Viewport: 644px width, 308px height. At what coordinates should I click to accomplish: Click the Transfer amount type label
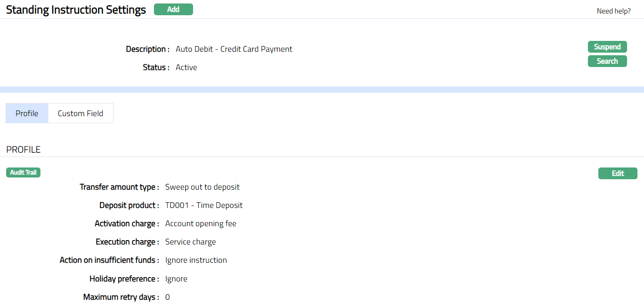coord(119,187)
